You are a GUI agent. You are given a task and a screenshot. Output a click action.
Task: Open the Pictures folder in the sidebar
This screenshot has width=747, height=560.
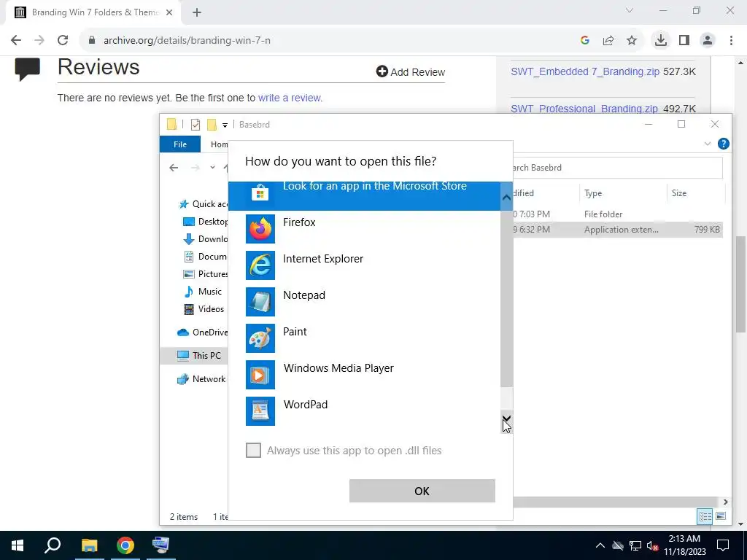pyautogui.click(x=206, y=274)
